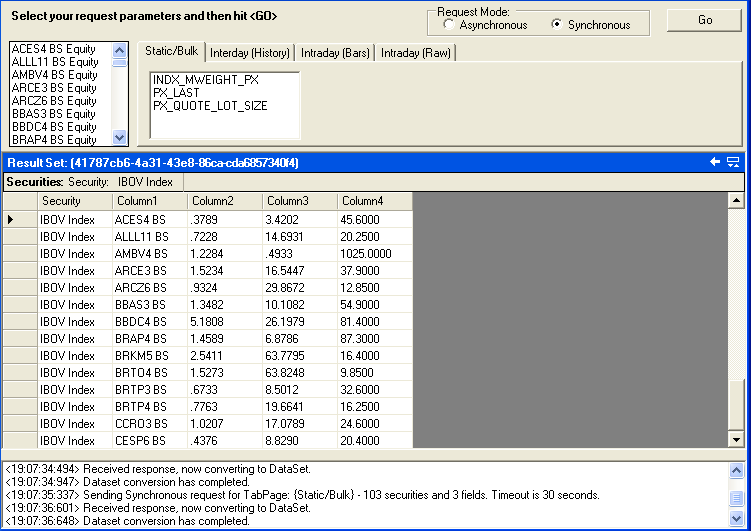751x531 pixels.
Task: Click the securities list scrollbar thumb
Action: click(119, 63)
